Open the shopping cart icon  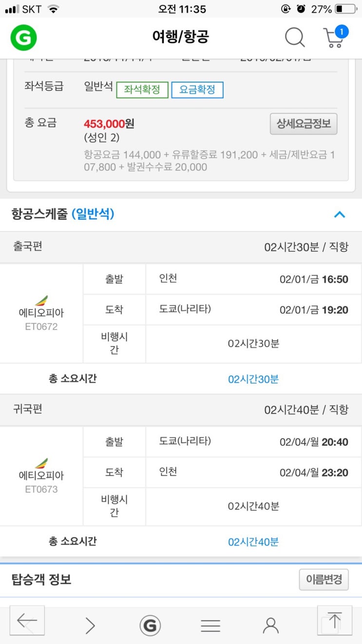click(x=334, y=37)
